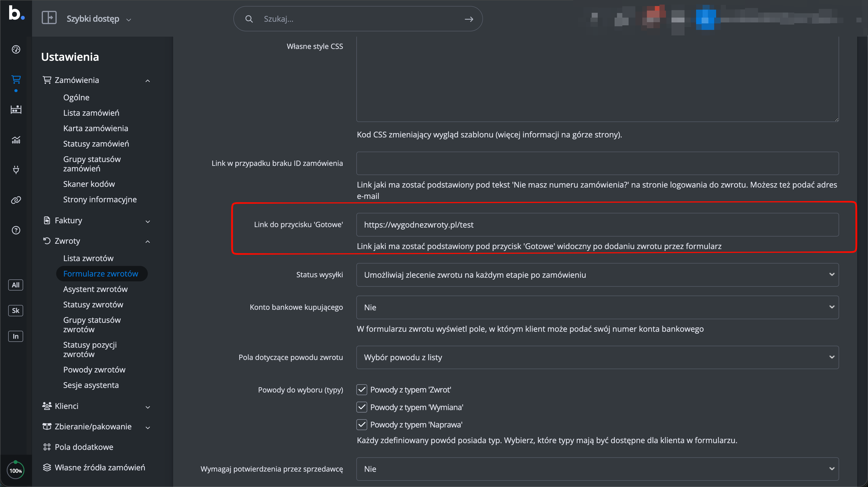The image size is (868, 487).
Task: Collapse the Zwroty section
Action: pyautogui.click(x=96, y=241)
